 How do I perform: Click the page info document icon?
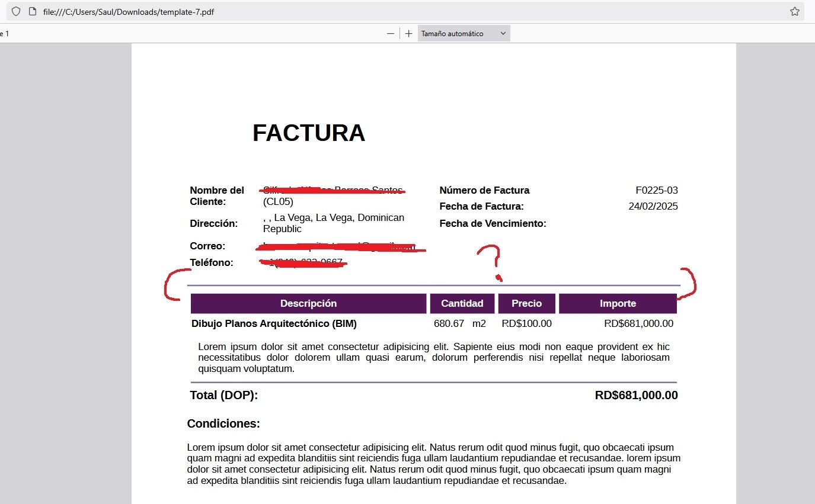[33, 11]
